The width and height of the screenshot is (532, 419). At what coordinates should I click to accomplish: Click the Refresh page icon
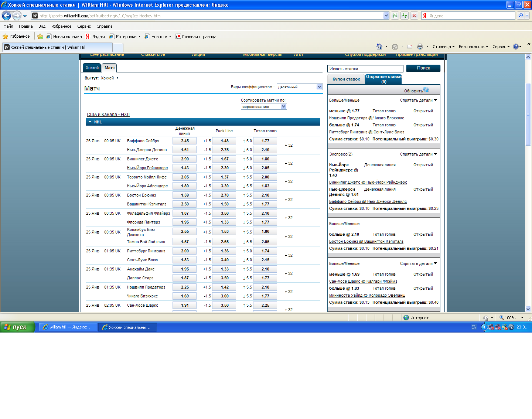point(405,16)
